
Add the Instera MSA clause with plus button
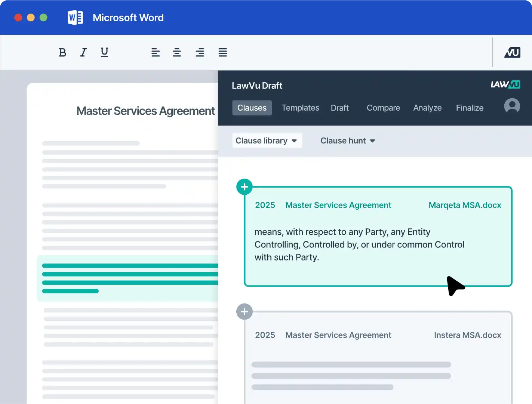pos(245,312)
